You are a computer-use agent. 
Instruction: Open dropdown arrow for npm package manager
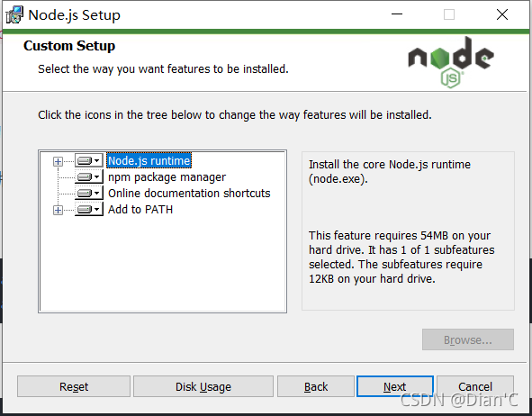pyautogui.click(x=97, y=177)
